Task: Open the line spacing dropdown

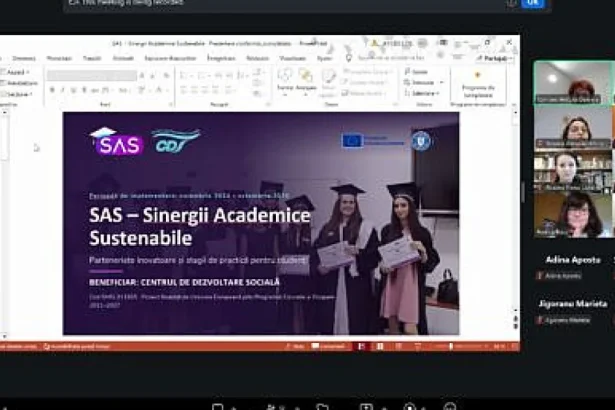Action: click(x=243, y=75)
